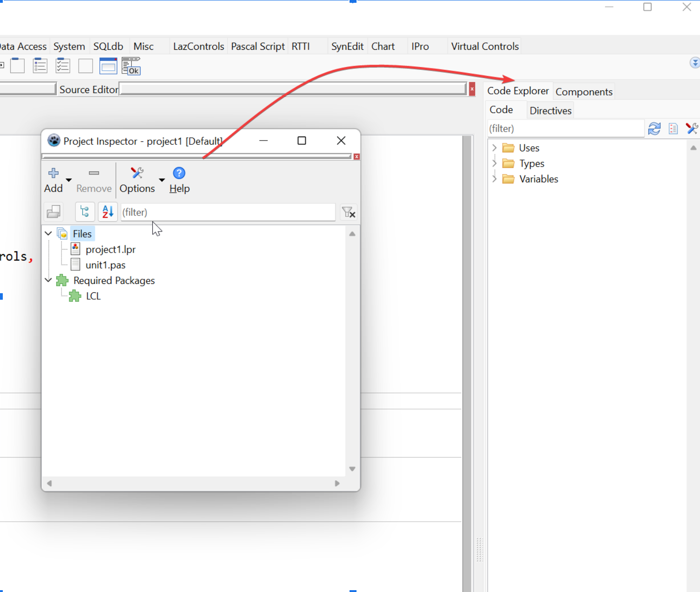700x592 pixels.
Task: Open the Add button dropdown arrow
Action: coord(69,180)
